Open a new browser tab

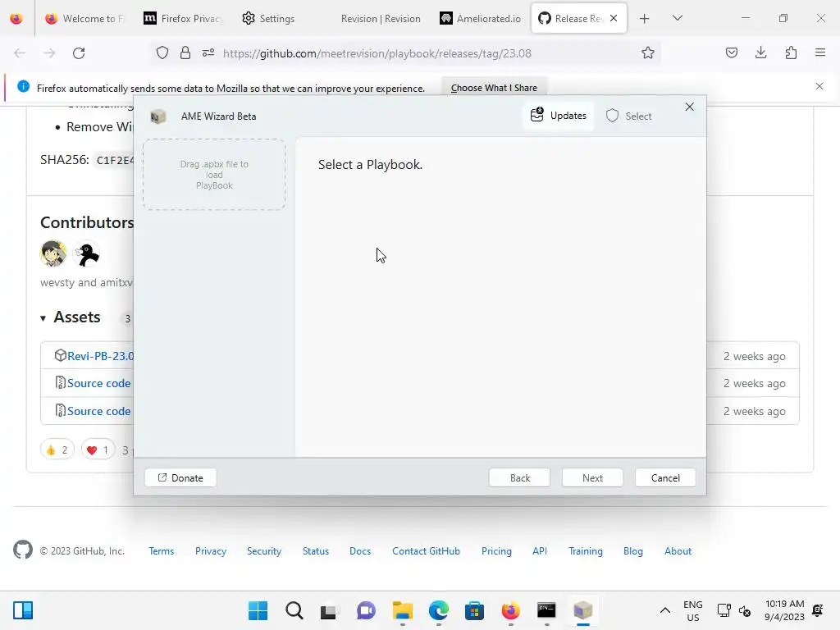point(645,19)
